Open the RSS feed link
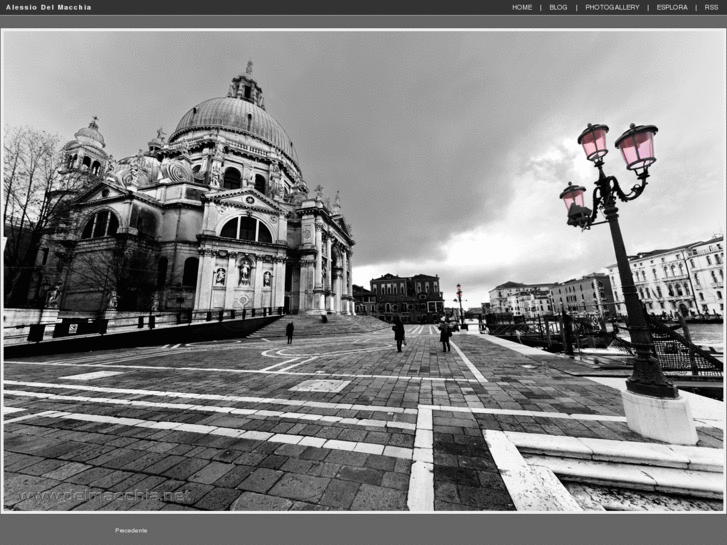 (x=711, y=7)
